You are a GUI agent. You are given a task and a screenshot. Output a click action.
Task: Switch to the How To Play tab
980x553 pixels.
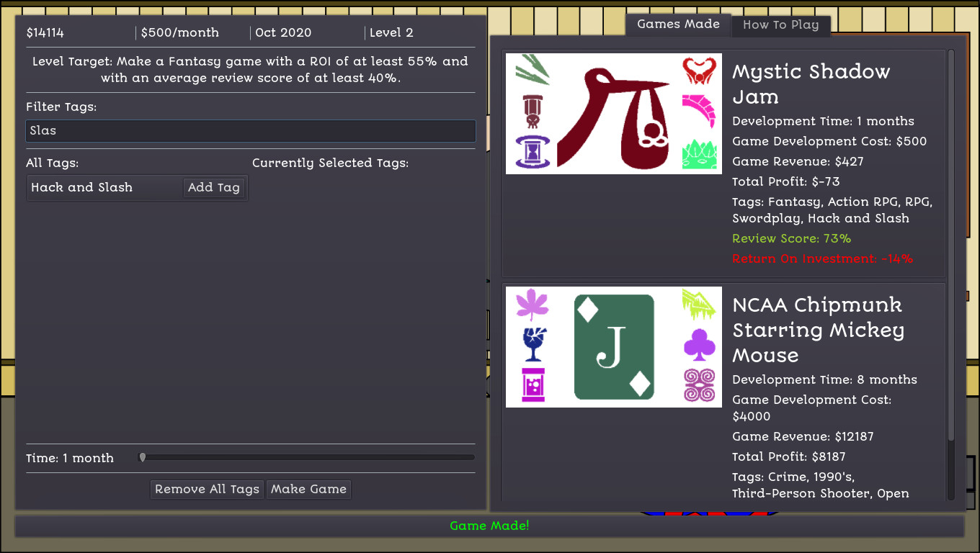pyautogui.click(x=780, y=25)
